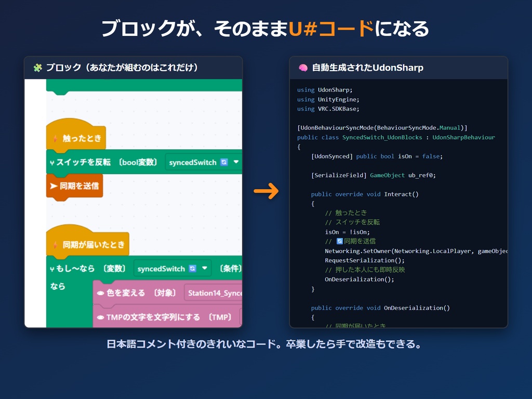
Task: Select the 触ったとき hat block
Action: pos(76,136)
